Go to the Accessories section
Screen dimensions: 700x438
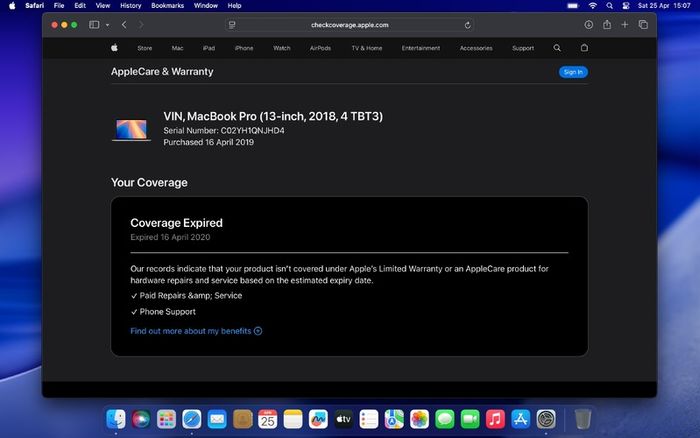pyautogui.click(x=476, y=48)
